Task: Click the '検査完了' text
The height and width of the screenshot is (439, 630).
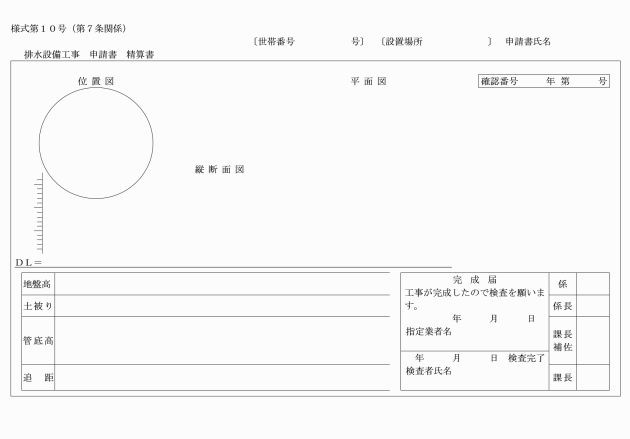Action: click(x=526, y=358)
